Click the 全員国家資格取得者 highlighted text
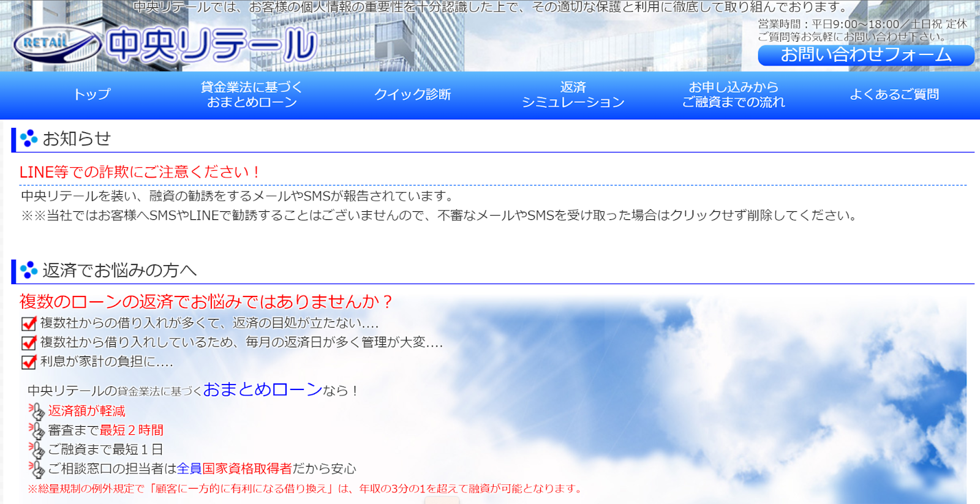Screen dimensions: 980x504 [234, 469]
